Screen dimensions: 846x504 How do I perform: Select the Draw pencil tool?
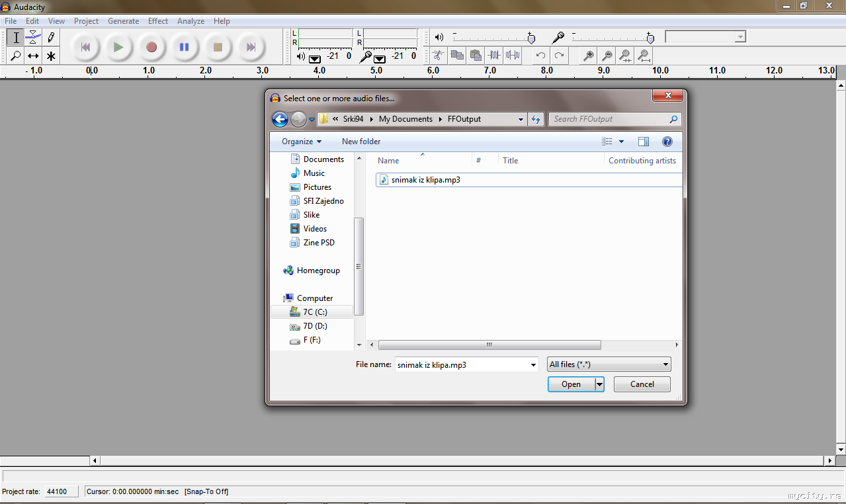coord(51,38)
